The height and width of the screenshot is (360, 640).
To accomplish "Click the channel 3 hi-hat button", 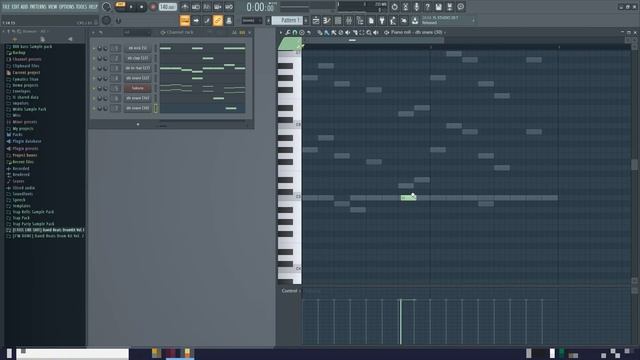I will 138,68.
